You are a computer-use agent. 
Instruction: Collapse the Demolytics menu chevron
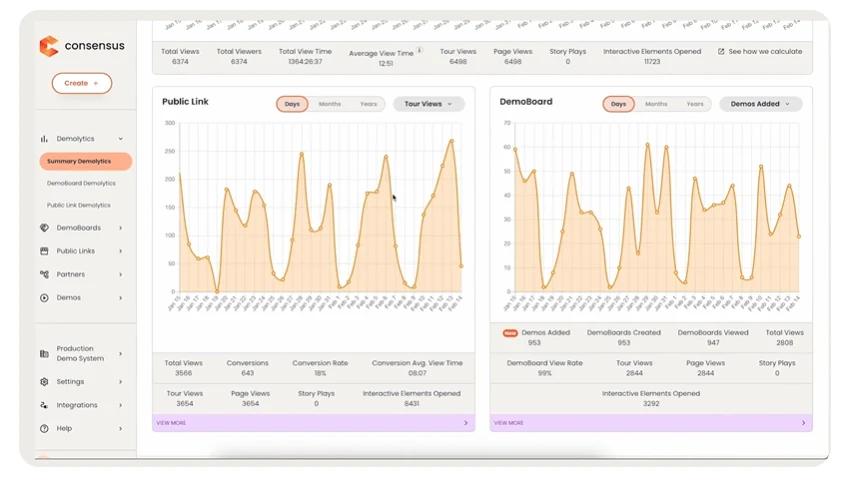(x=120, y=139)
